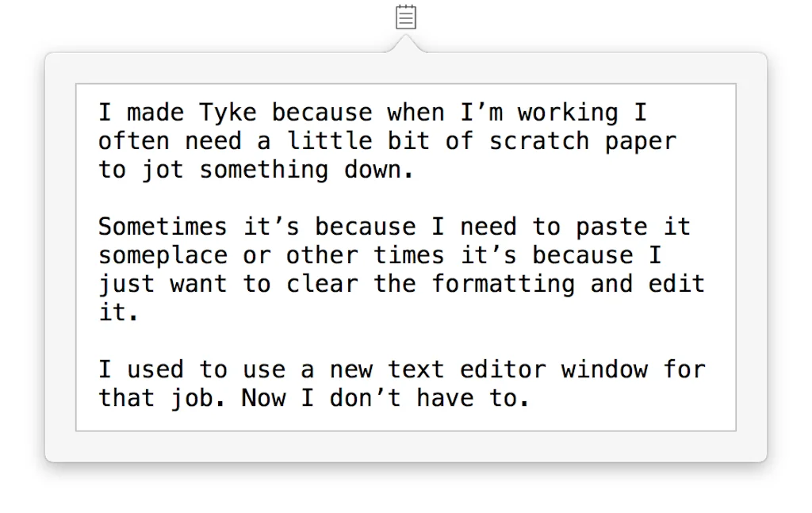Click the lined-paper glyph above the popover
812x513 pixels.
(x=405, y=17)
